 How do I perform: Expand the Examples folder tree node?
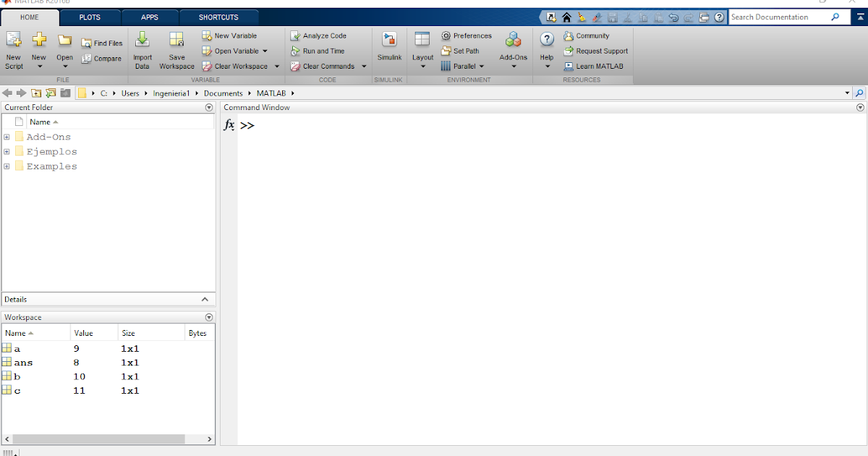[x=7, y=166]
